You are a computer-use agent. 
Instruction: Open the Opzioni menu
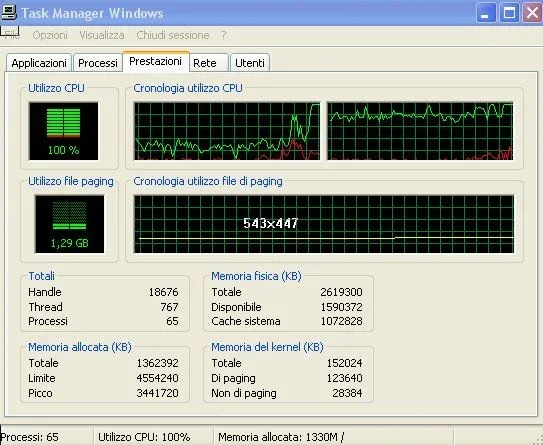pos(50,35)
